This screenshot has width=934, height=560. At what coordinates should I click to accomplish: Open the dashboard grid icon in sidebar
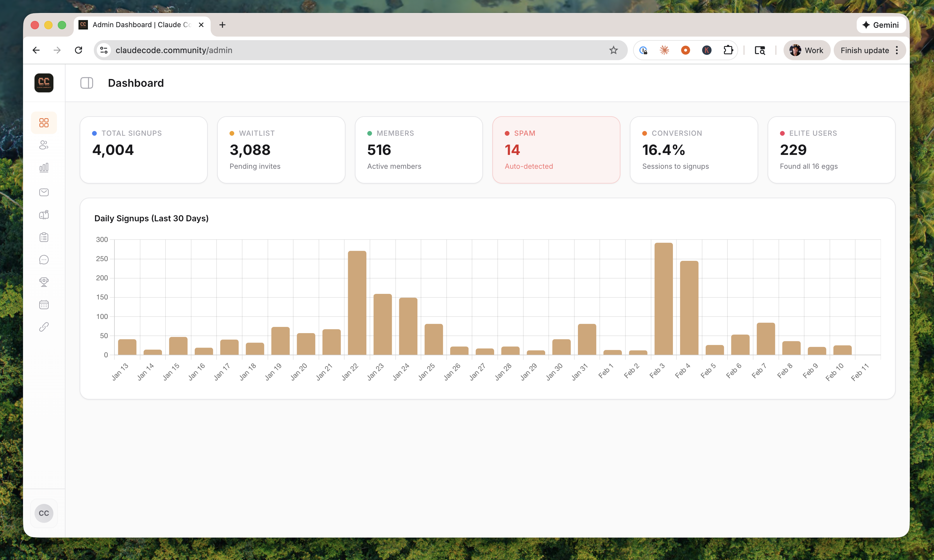coord(44,123)
